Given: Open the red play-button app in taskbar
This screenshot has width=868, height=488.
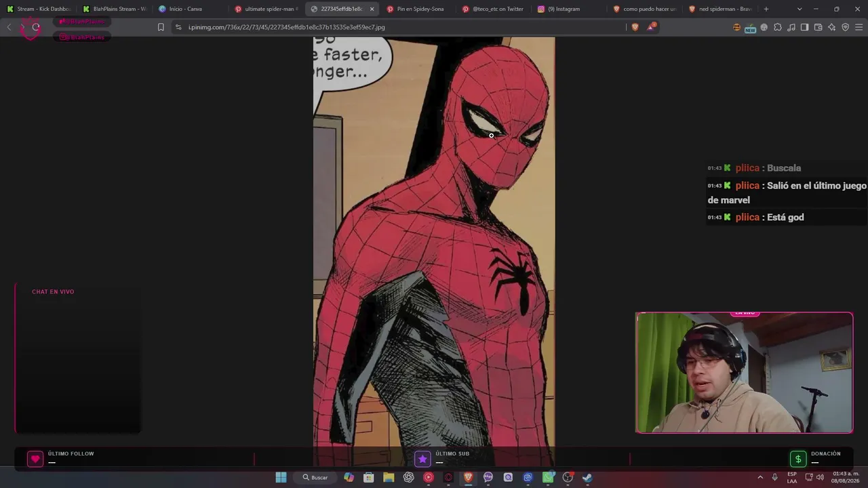Looking at the screenshot, I should [x=428, y=477].
